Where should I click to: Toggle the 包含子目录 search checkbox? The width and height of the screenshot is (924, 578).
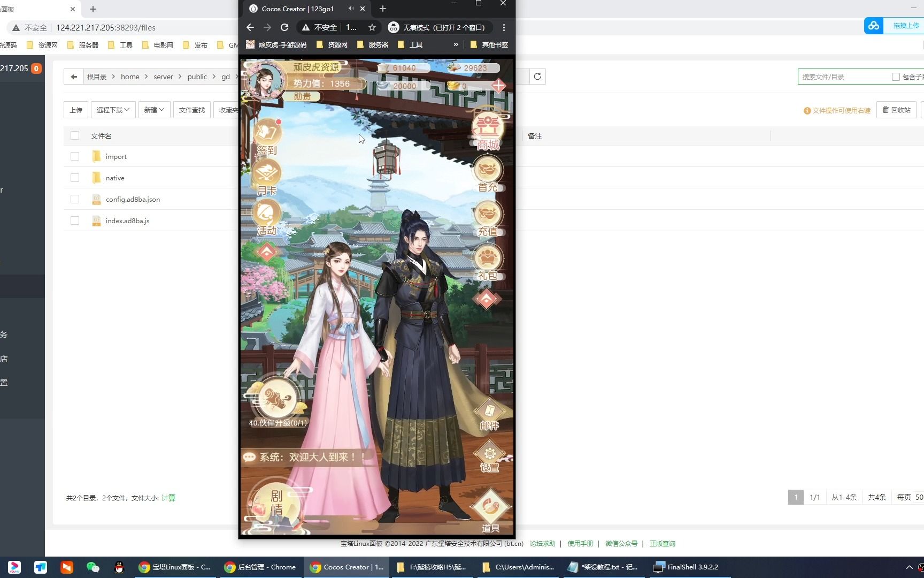click(x=896, y=77)
